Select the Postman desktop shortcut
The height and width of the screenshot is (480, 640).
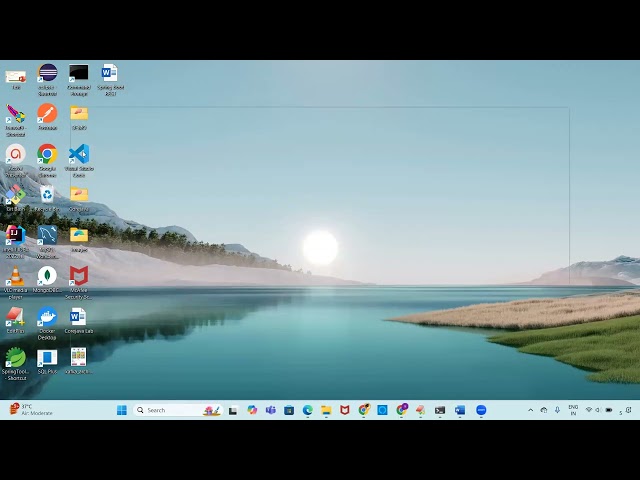[x=47, y=117]
